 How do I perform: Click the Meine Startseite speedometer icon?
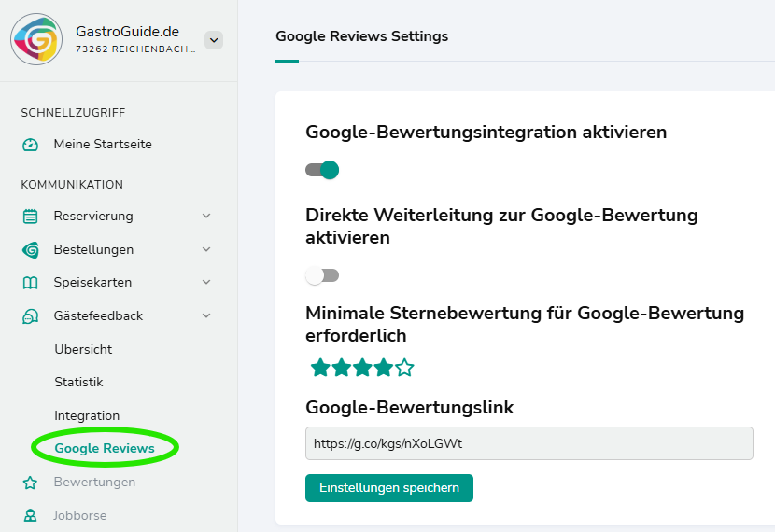pyautogui.click(x=31, y=145)
